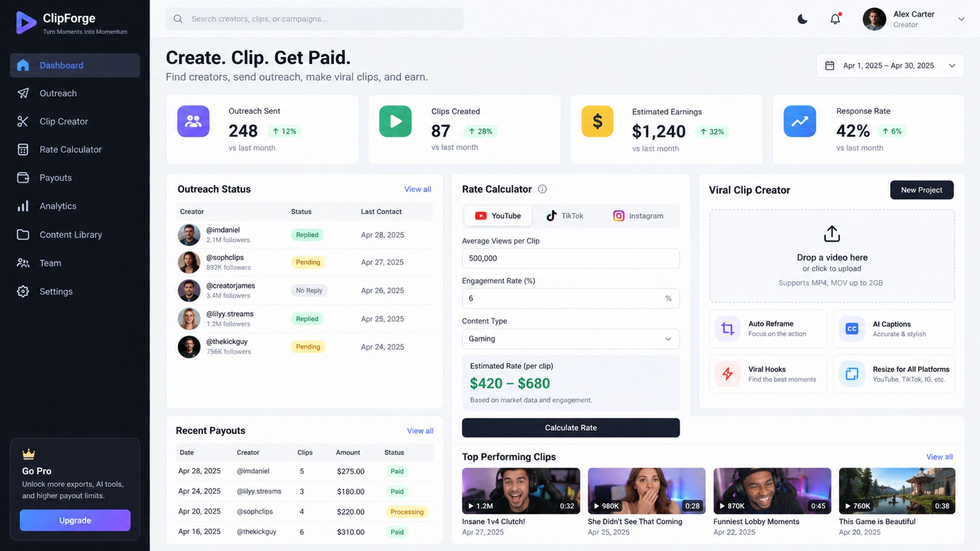This screenshot has width=980, height=551.
Task: Click View all in Outreach Status
Action: 418,189
